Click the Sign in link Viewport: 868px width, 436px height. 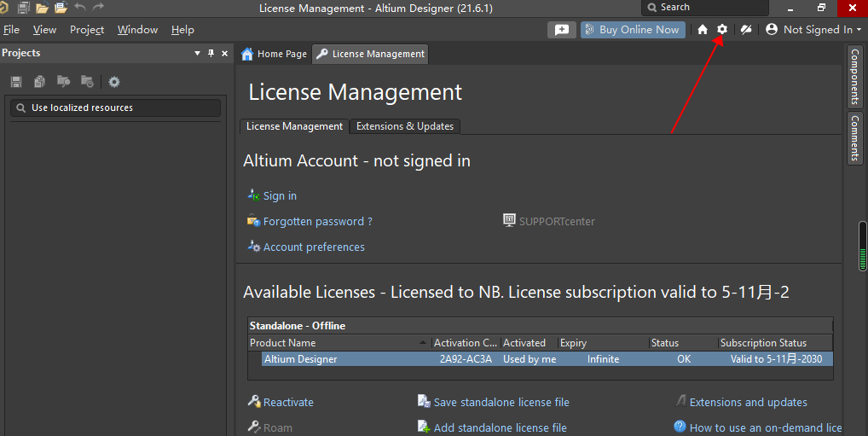(x=280, y=196)
